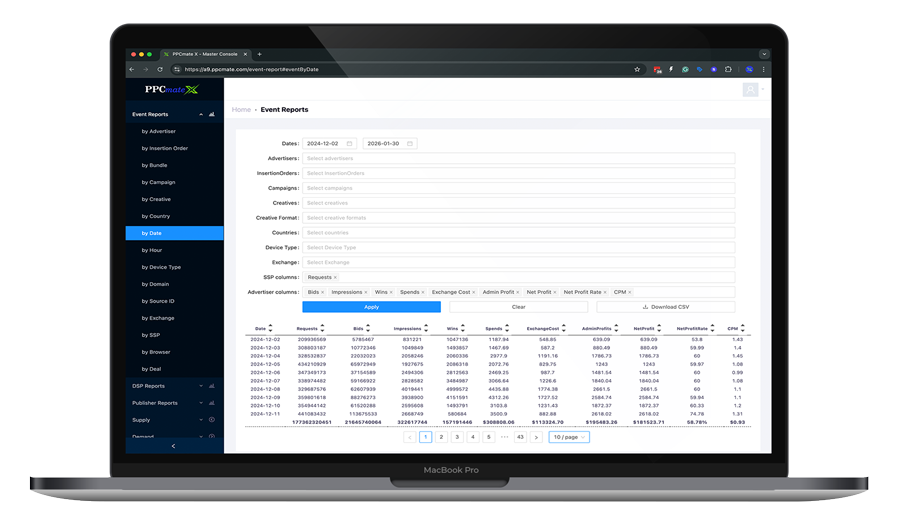
Task: Bookmark the page with star icon
Action: (x=637, y=70)
